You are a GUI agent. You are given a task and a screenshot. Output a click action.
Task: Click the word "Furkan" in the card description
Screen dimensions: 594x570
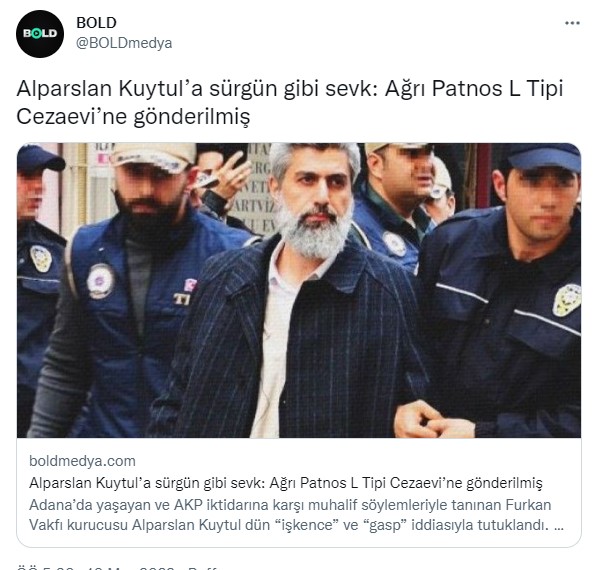(x=528, y=505)
